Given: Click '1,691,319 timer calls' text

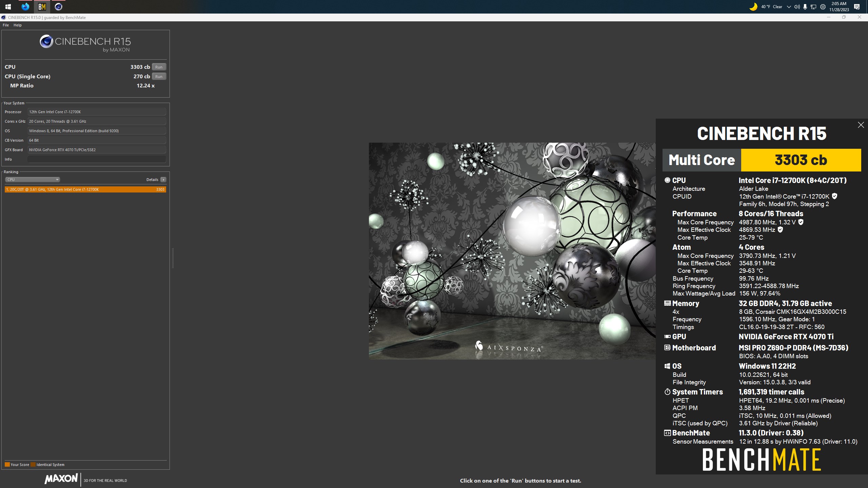Looking at the screenshot, I should (771, 392).
